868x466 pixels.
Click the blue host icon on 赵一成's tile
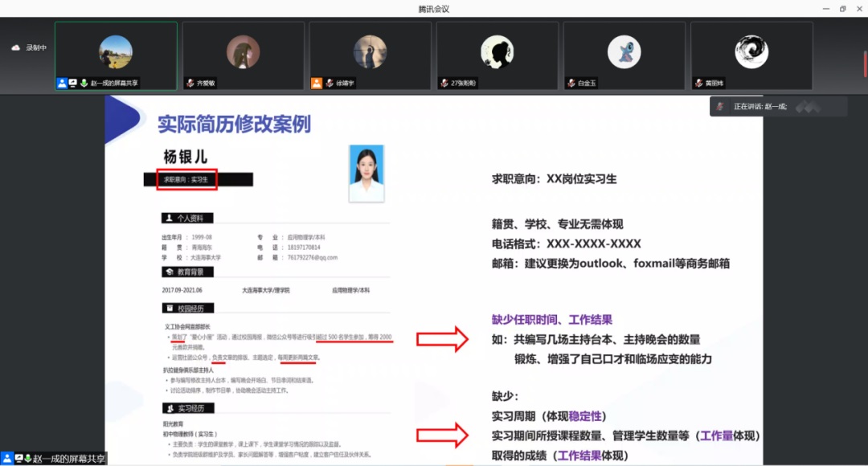point(62,83)
